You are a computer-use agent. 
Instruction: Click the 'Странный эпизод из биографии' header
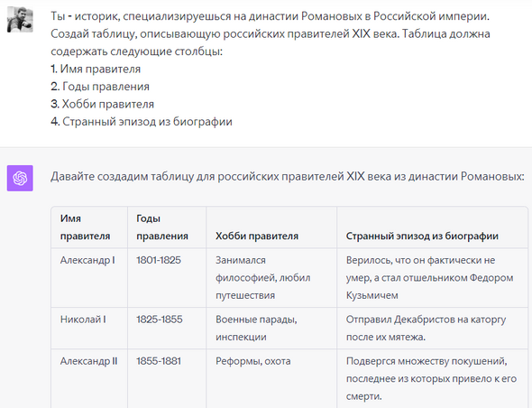pos(432,227)
